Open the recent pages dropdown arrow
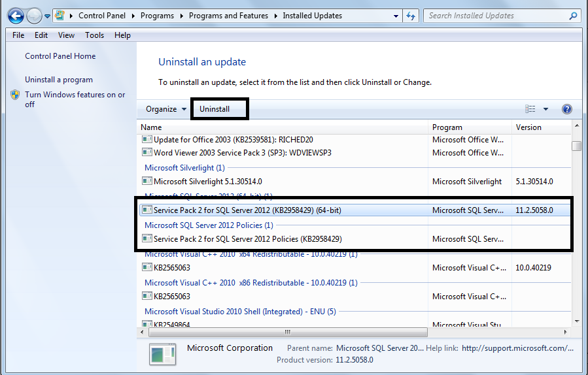 47,16
